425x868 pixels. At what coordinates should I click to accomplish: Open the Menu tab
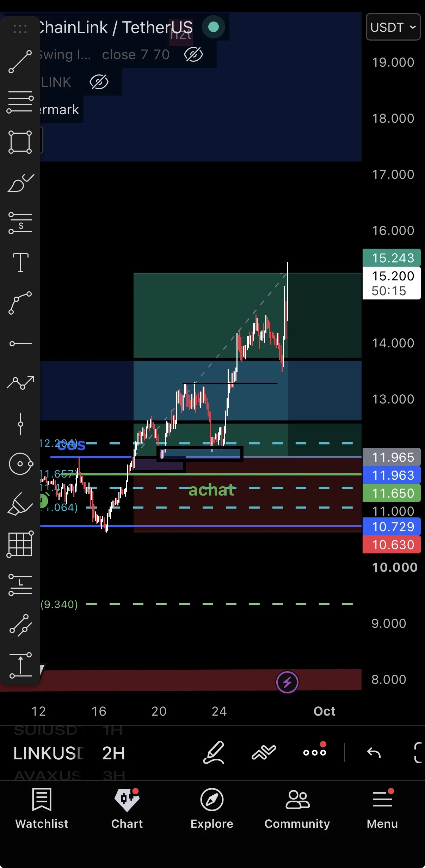[x=382, y=808]
